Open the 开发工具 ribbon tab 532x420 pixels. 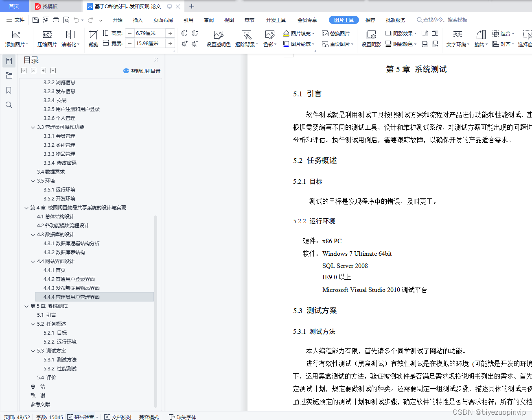coord(276,20)
